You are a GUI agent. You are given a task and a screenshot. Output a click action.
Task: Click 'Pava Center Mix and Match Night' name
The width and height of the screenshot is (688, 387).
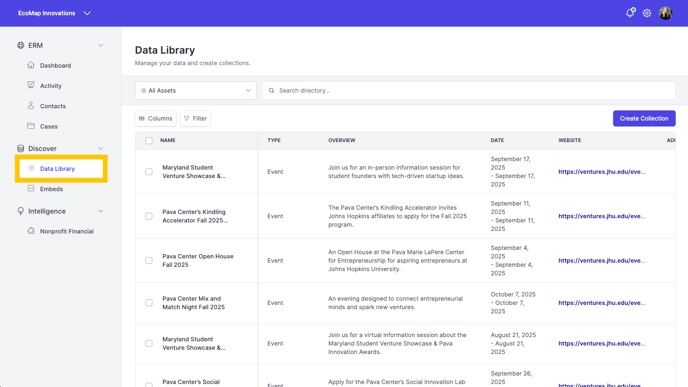[194, 303]
